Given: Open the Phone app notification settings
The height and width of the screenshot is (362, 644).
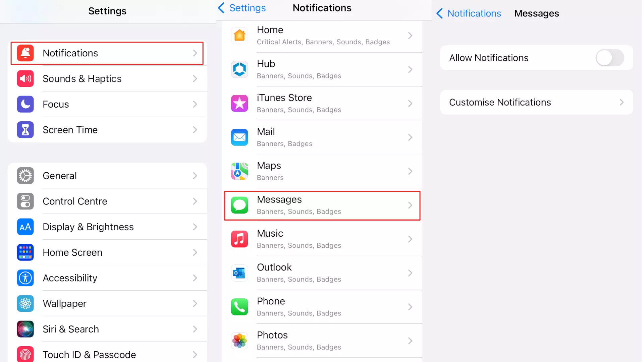Looking at the screenshot, I should 322,307.
